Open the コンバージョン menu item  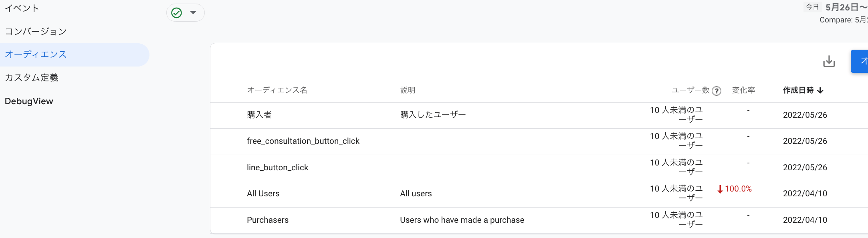(x=36, y=32)
